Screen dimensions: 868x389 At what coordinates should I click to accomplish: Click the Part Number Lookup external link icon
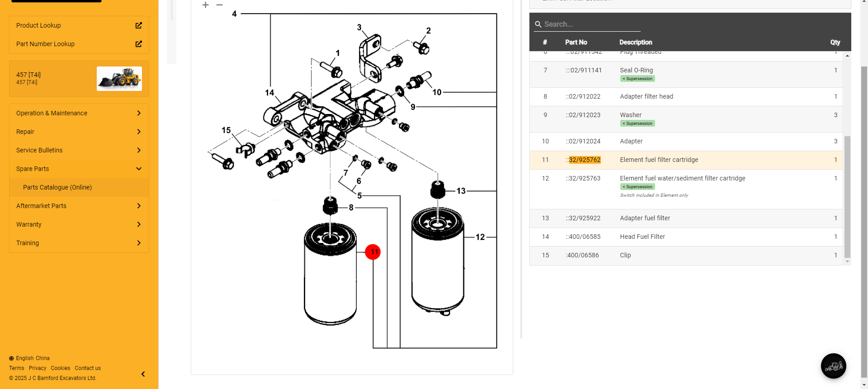pos(138,44)
